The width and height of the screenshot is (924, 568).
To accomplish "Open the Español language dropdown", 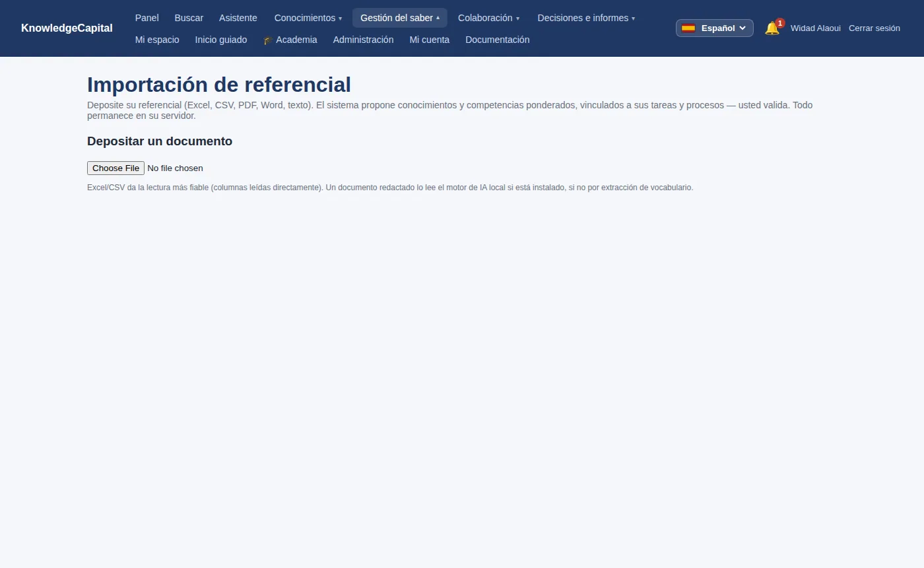I will [714, 28].
